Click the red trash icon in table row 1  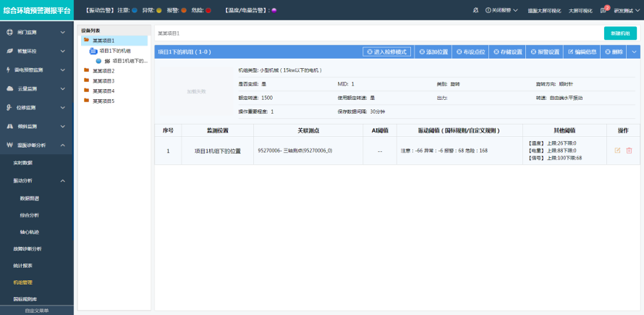click(629, 151)
